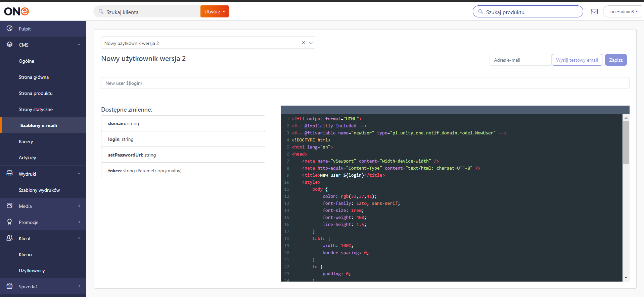
Task: Click the CMS layers icon
Action: [10, 45]
